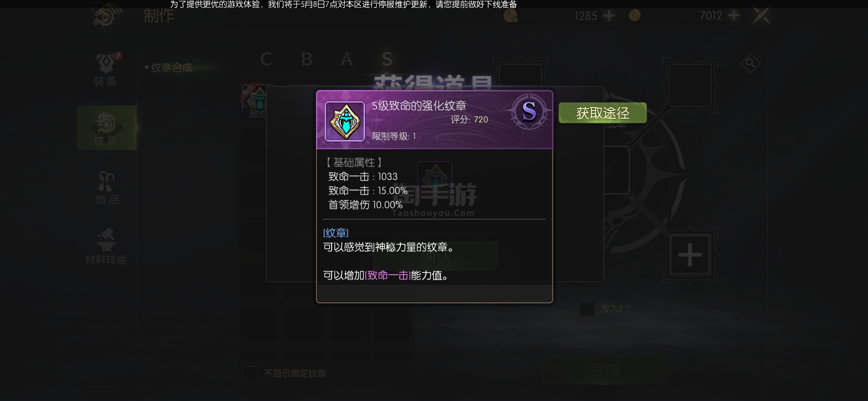Add gold with plus next to 7012

(x=734, y=15)
